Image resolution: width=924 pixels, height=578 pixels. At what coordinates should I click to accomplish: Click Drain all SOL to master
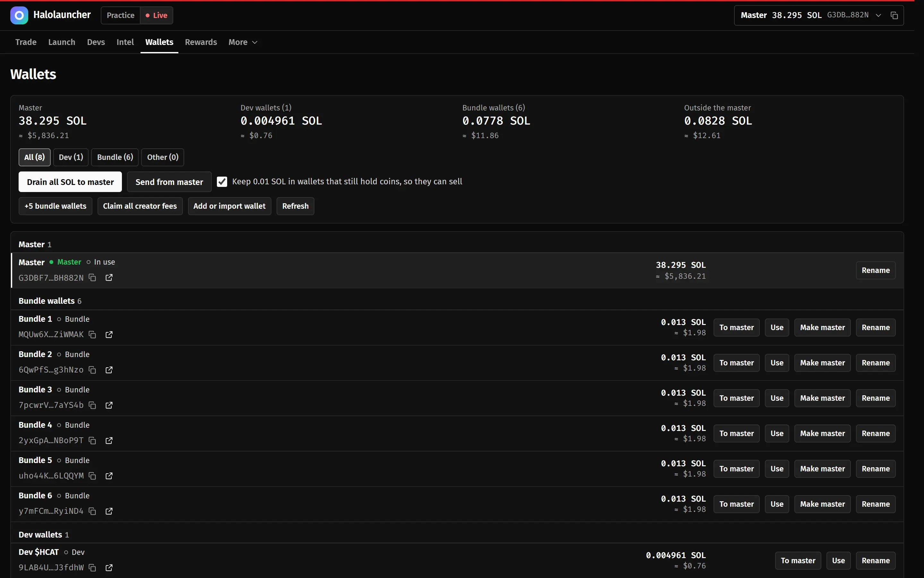click(70, 182)
